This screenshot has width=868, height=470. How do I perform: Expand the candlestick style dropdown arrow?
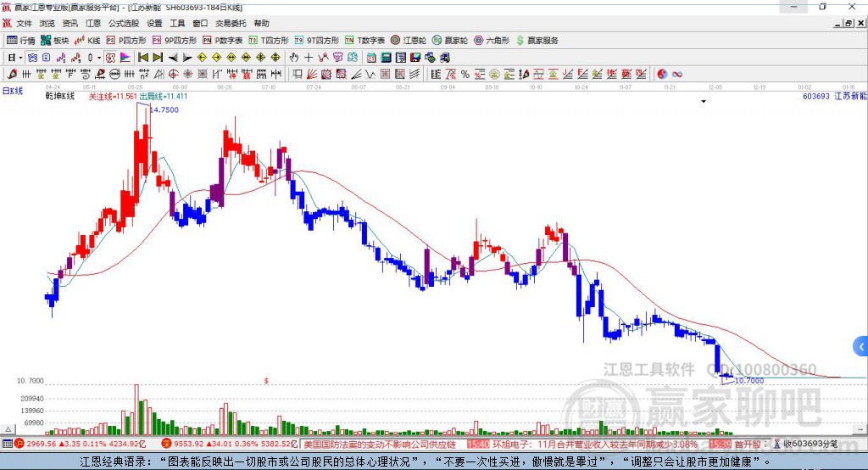click(x=99, y=58)
